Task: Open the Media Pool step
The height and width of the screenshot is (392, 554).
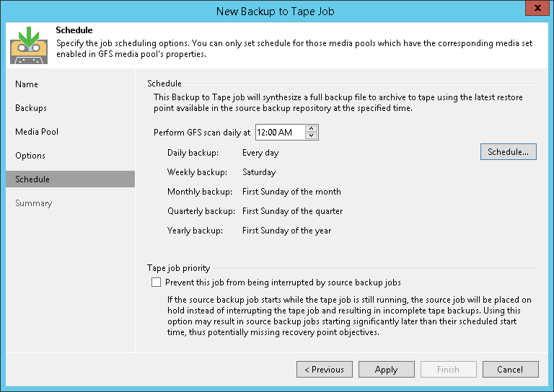Action: point(37,132)
